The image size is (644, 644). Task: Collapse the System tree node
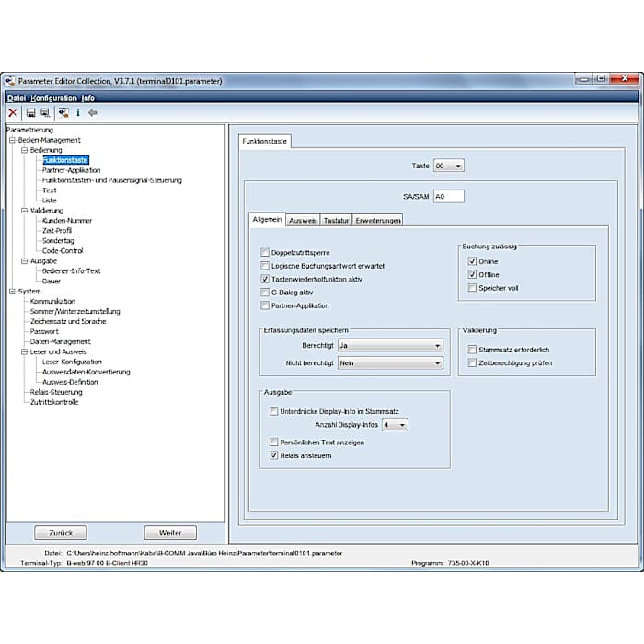click(12, 292)
